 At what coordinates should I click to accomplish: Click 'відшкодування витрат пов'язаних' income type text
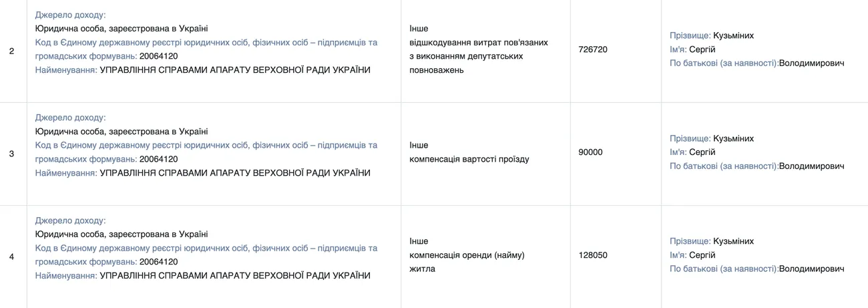pyautogui.click(x=478, y=43)
